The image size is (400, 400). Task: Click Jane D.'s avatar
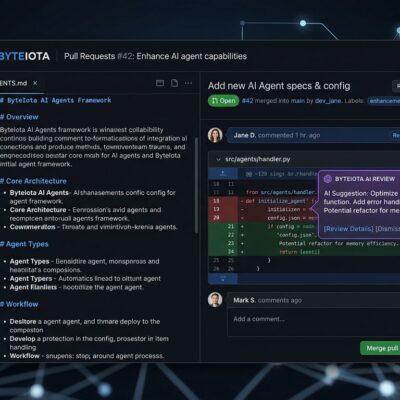tap(215, 135)
